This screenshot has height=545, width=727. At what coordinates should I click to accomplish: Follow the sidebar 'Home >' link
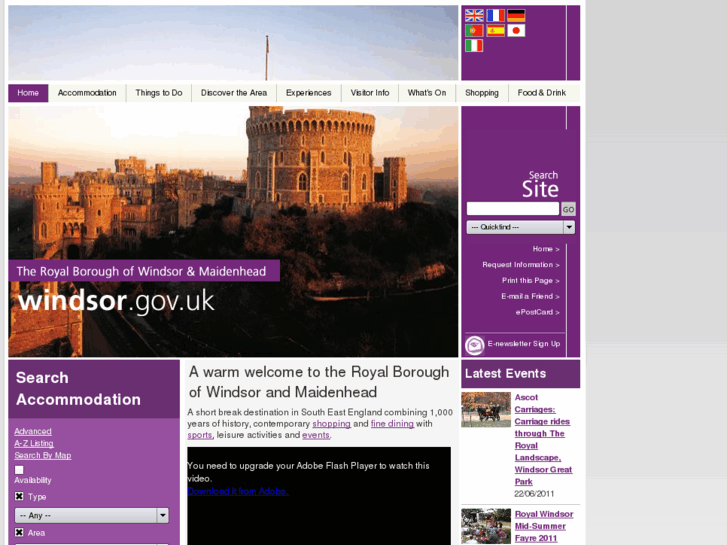coord(546,249)
